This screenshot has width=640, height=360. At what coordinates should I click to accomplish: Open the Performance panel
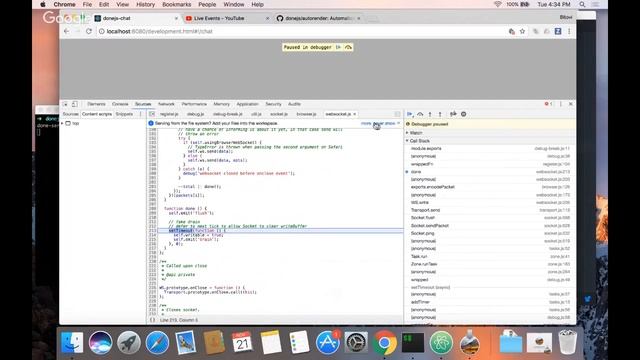click(194, 104)
